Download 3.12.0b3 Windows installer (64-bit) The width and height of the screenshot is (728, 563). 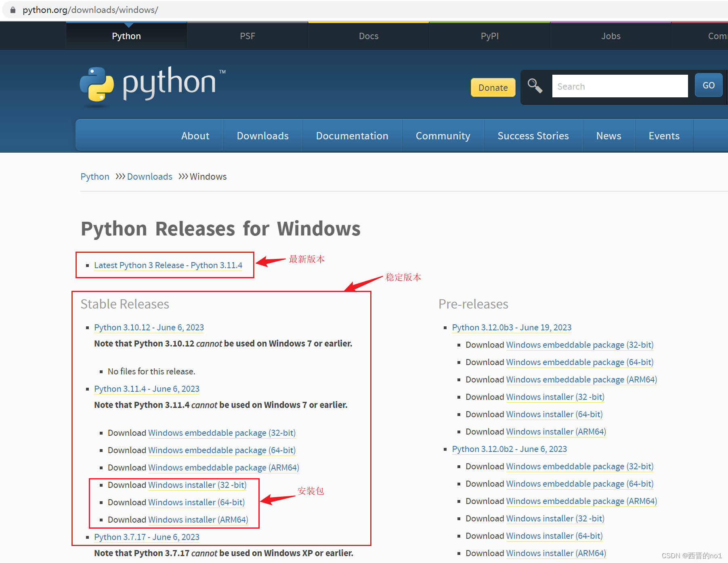tap(555, 414)
